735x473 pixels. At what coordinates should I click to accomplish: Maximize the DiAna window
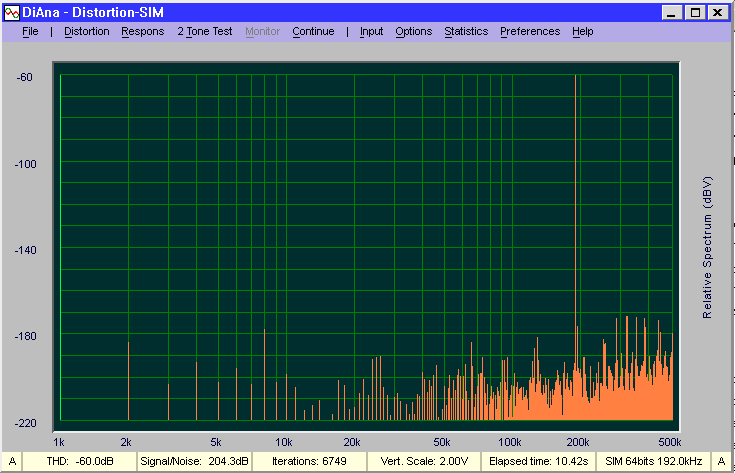(695, 13)
